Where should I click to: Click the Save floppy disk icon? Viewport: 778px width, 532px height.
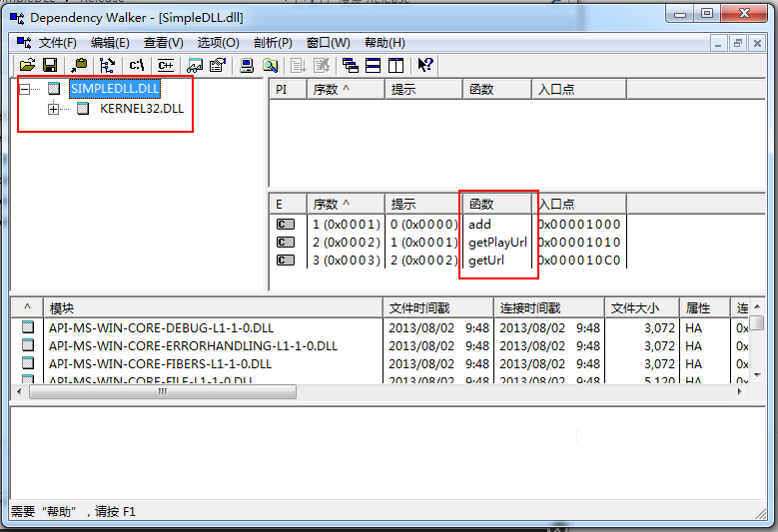tap(50, 65)
